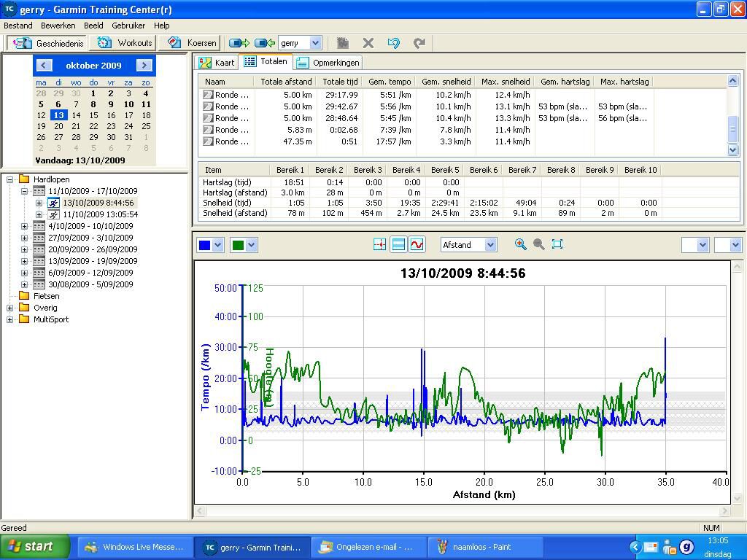This screenshot has height=560, width=747.
Task: Zoom in on the graph
Action: pos(520,244)
